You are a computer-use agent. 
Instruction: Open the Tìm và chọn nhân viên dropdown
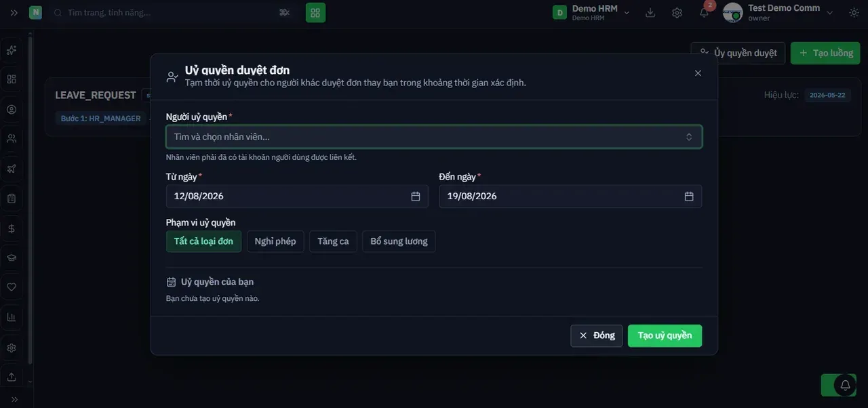(434, 137)
